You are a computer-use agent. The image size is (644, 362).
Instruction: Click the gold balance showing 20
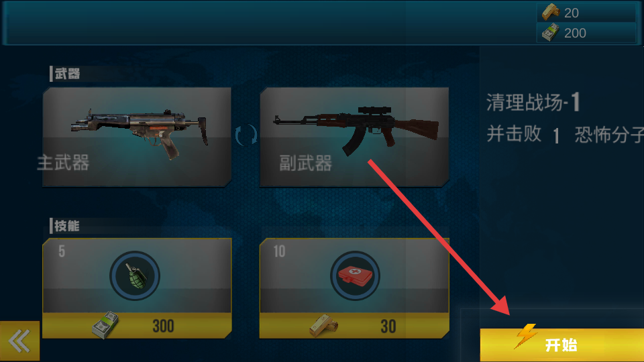572,13
